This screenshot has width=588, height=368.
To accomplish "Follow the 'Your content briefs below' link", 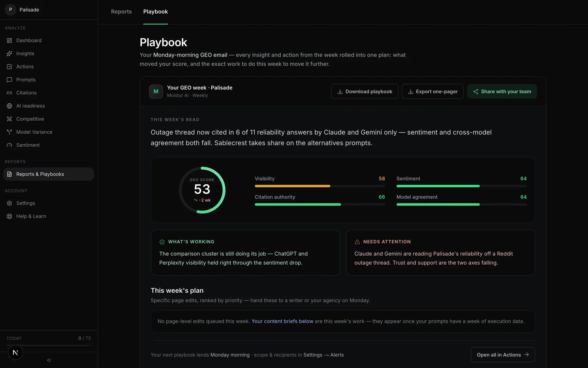I will tap(282, 321).
